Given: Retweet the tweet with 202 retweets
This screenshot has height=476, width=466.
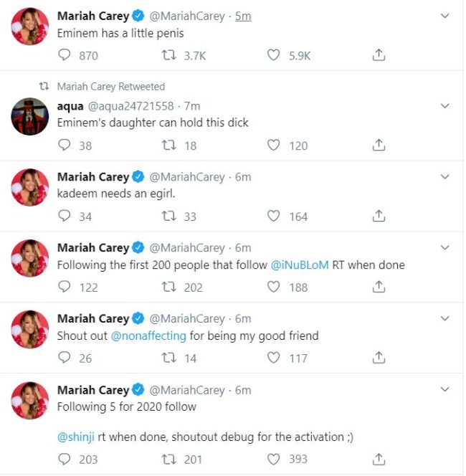Looking at the screenshot, I should [x=168, y=287].
